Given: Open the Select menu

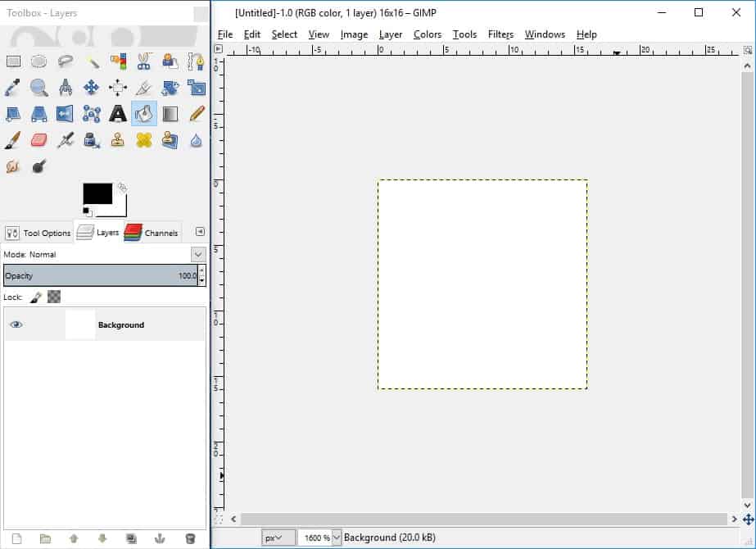Looking at the screenshot, I should tap(284, 34).
